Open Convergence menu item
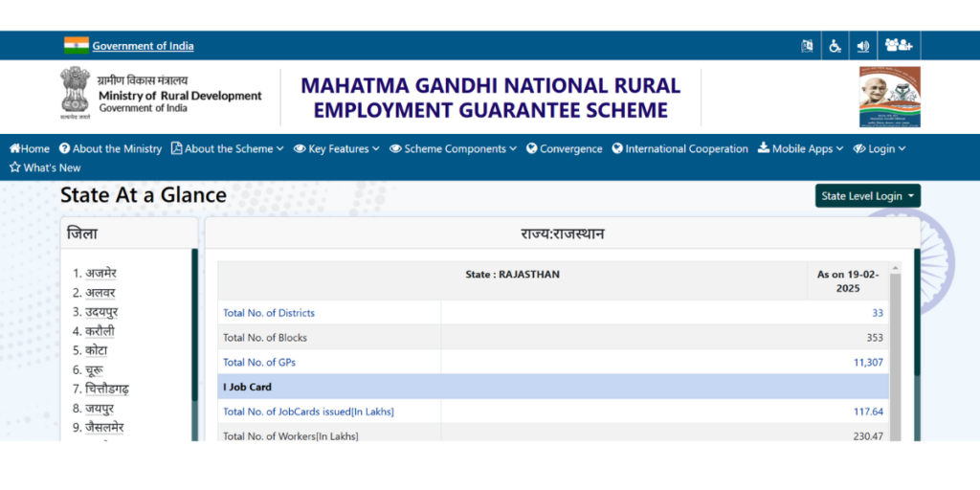This screenshot has height=490, width=980. pyautogui.click(x=565, y=148)
